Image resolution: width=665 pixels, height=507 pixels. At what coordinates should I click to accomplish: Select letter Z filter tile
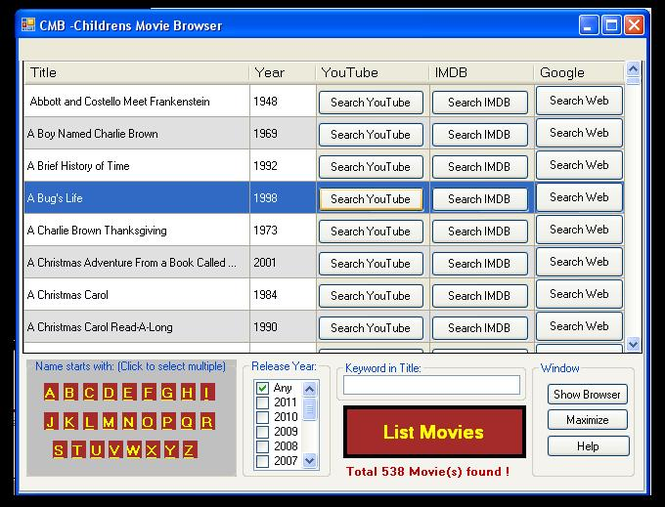[189, 450]
